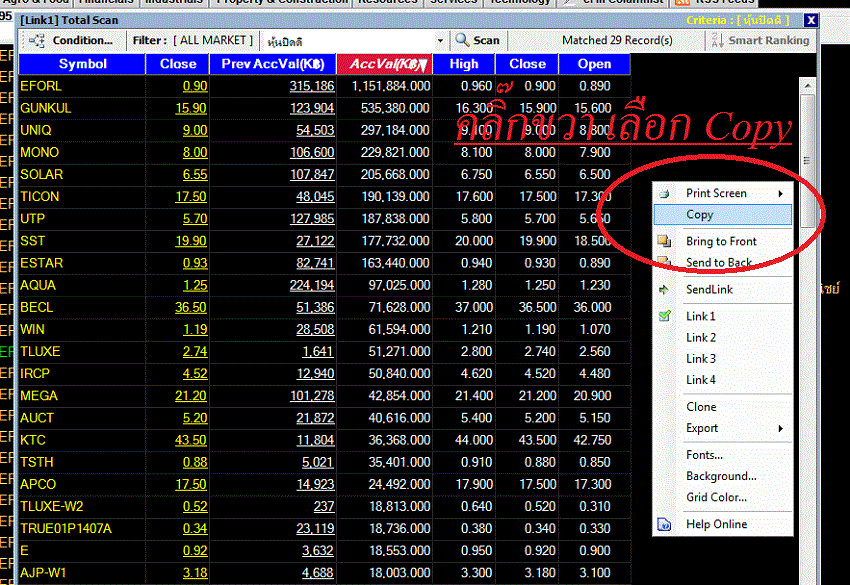Image resolution: width=850 pixels, height=585 pixels.
Task: Select the TSTH symbol
Action: click(37, 462)
